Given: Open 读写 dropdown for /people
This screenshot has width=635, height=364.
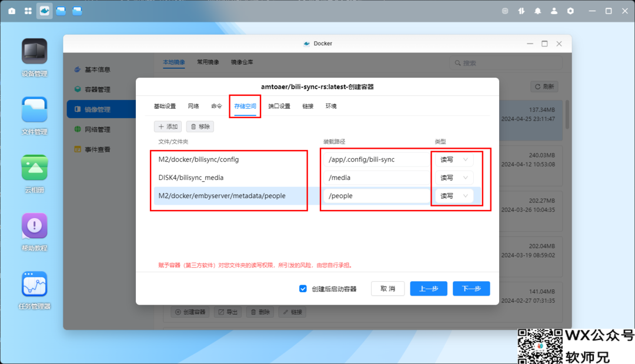Looking at the screenshot, I should [x=454, y=196].
